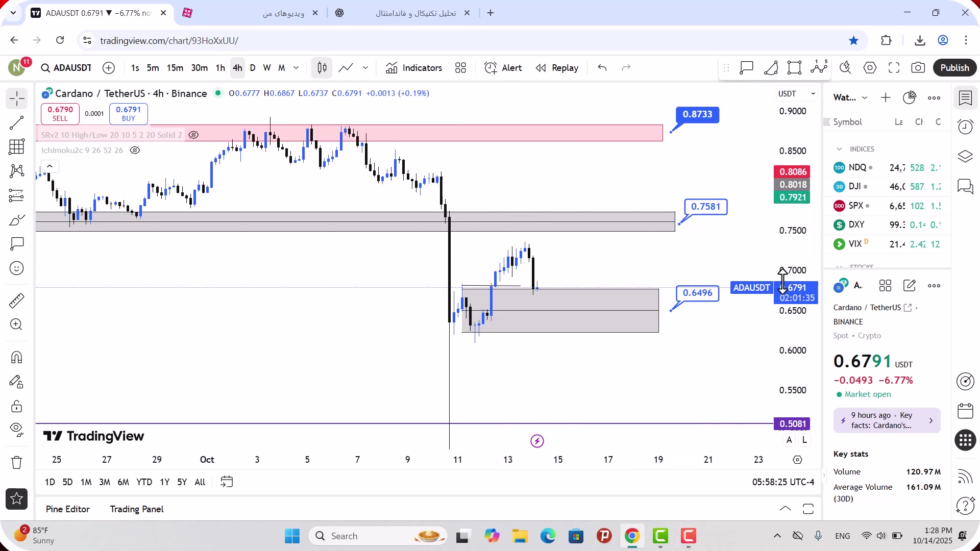The height and width of the screenshot is (551, 980).
Task: Select the text annotation tool
Action: [x=17, y=244]
